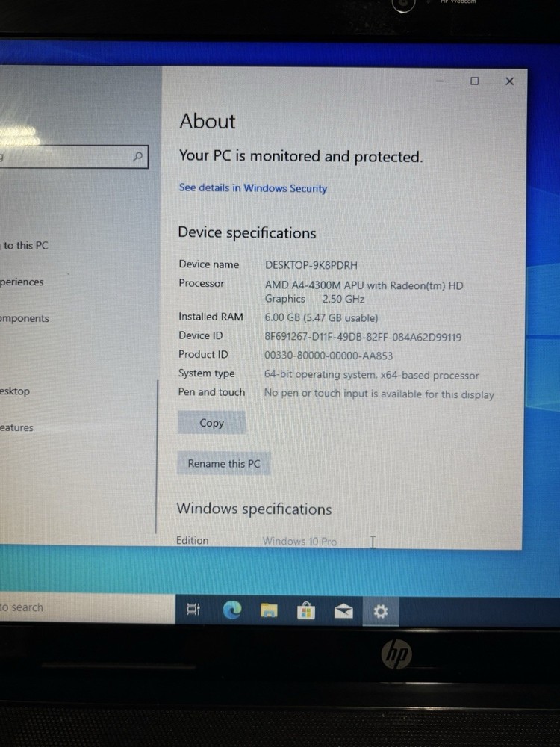The image size is (560, 747).
Task: Open the Microsoft Store taskbar icon
Action: click(305, 611)
